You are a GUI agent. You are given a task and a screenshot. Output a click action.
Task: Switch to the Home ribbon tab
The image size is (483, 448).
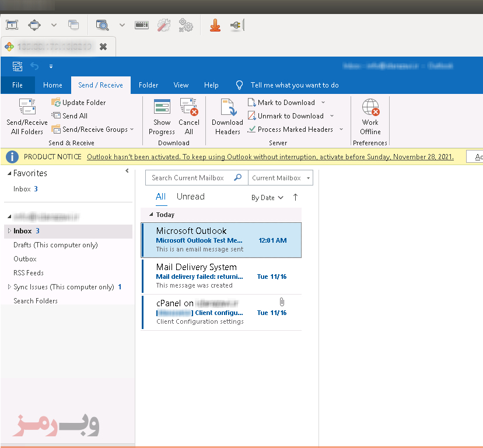tap(52, 85)
